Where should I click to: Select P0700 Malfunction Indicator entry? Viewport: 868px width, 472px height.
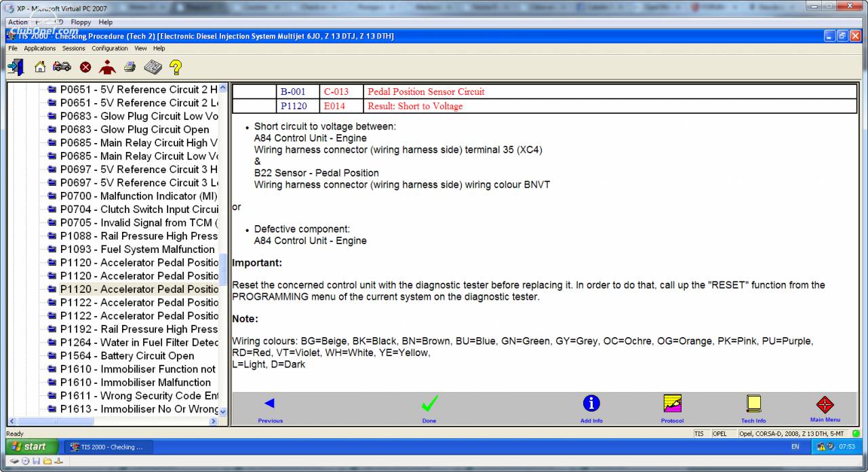point(133,196)
